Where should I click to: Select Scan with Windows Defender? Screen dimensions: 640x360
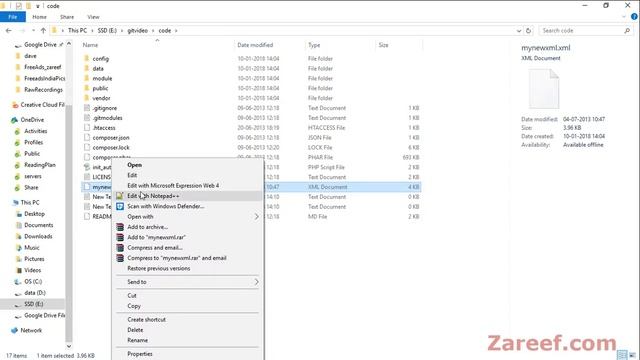tap(188, 206)
